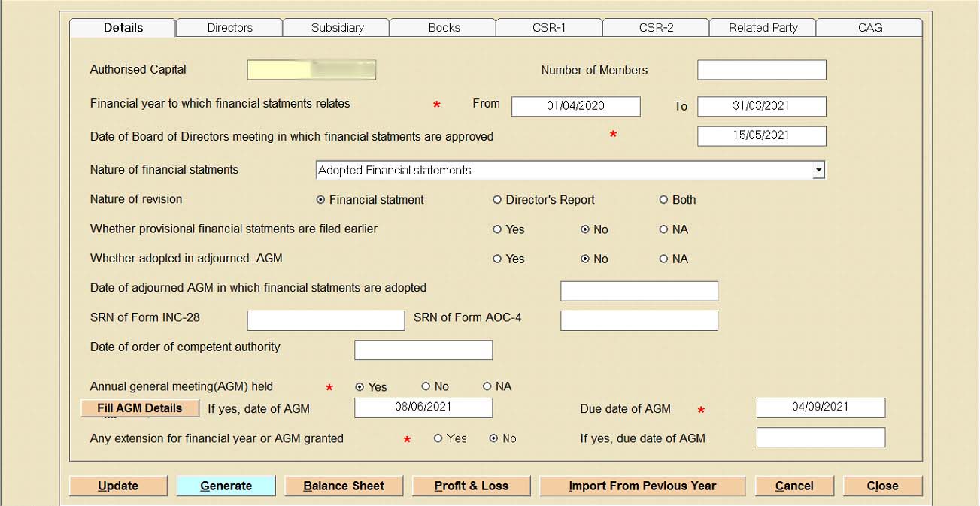
Task: Expand Nature of financial statements dropdown
Action: coord(818,171)
